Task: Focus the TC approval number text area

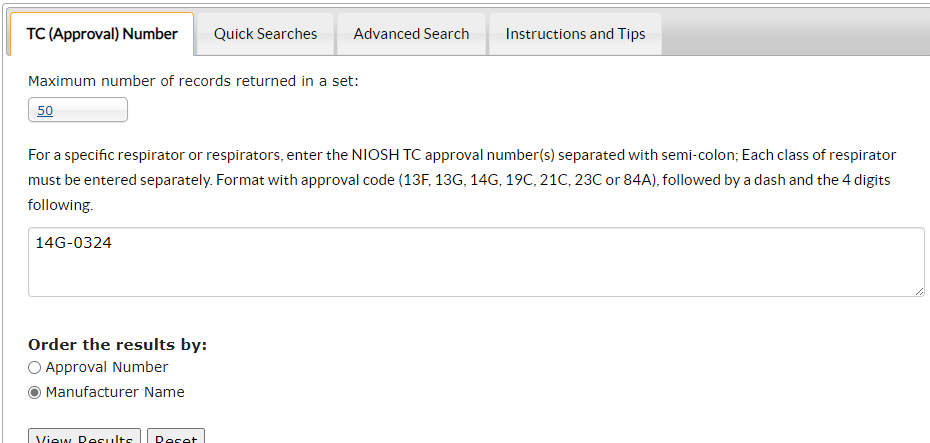Action: pos(476,262)
